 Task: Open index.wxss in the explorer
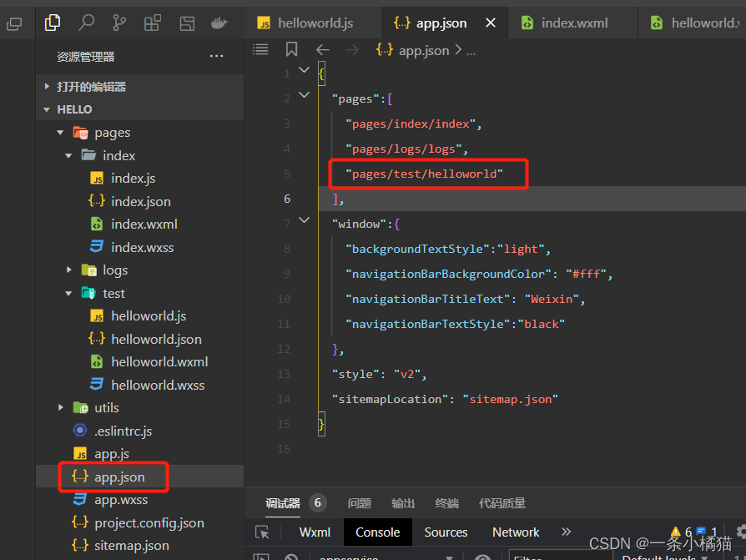142,247
